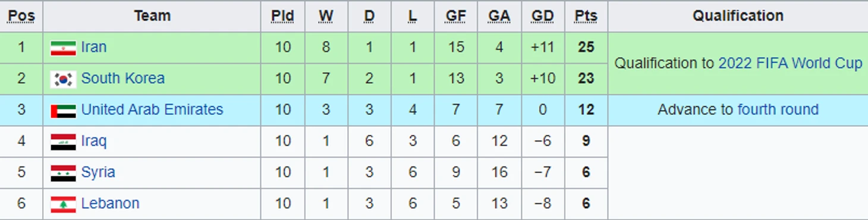The image size is (868, 220).
Task: Click the Iraq flag icon
Action: [x=63, y=142]
